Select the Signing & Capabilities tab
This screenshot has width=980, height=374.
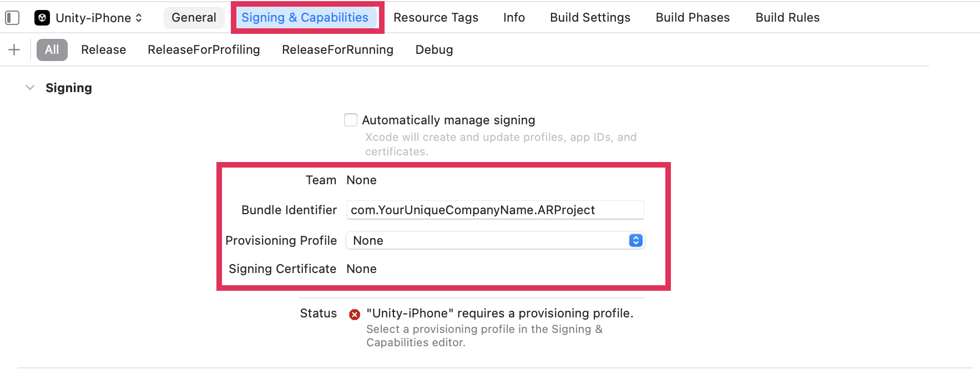(x=305, y=18)
